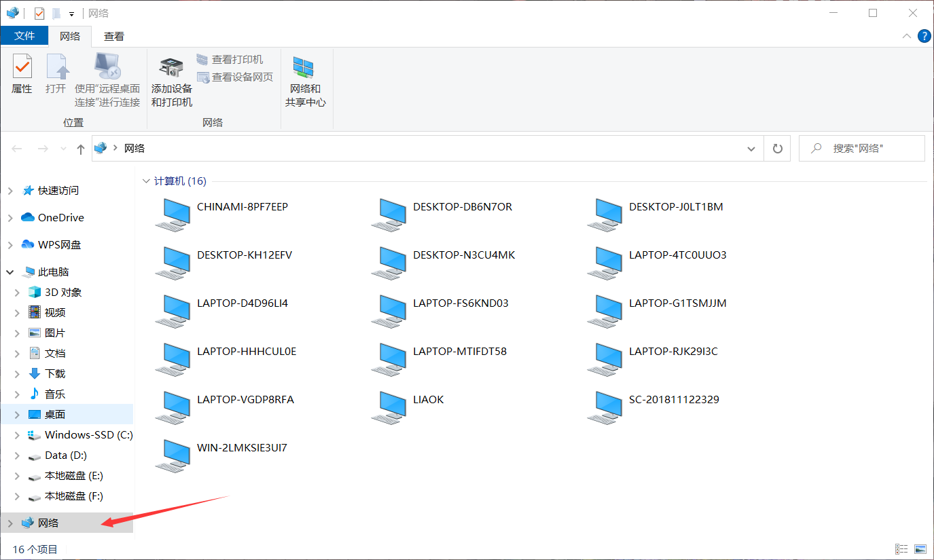Click quick access Properties checkmark in title bar
Viewport: 934px width, 560px height.
(x=39, y=13)
